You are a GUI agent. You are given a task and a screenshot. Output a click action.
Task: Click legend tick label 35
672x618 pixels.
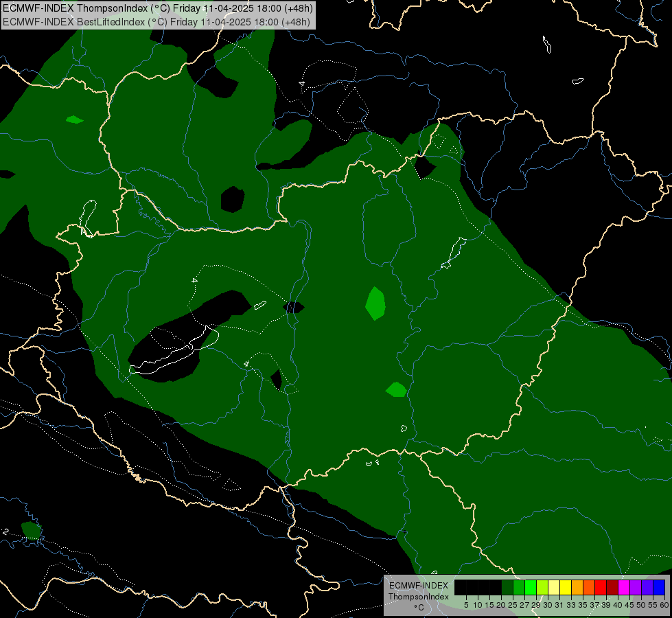pyautogui.click(x=583, y=605)
